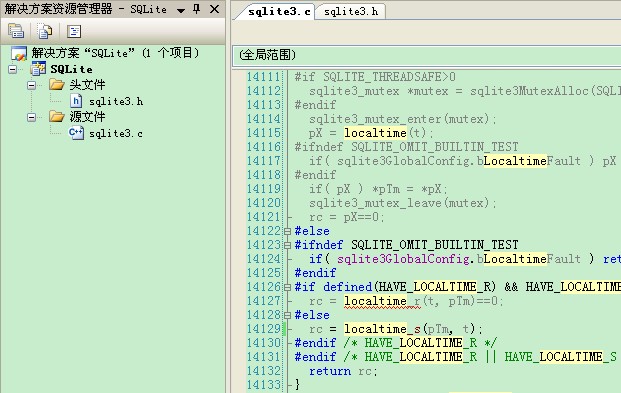The height and width of the screenshot is (393, 621).
Task: Select sqlite3.h in the solution tree
Action: [116, 102]
